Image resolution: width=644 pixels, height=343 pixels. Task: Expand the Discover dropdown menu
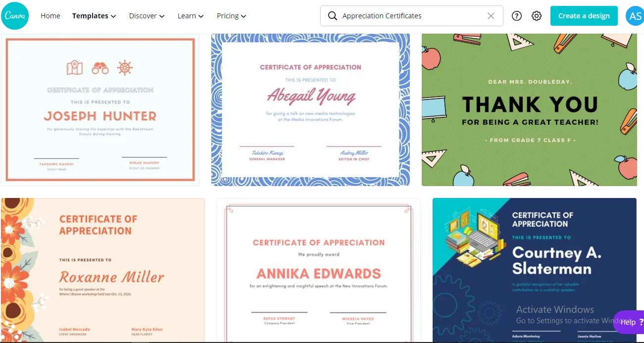pyautogui.click(x=147, y=16)
